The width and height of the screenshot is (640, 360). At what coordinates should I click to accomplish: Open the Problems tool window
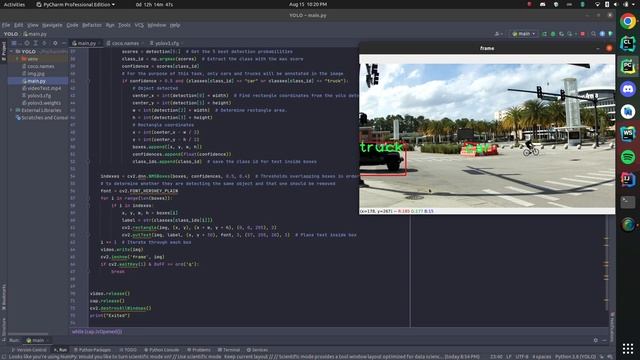click(x=199, y=350)
